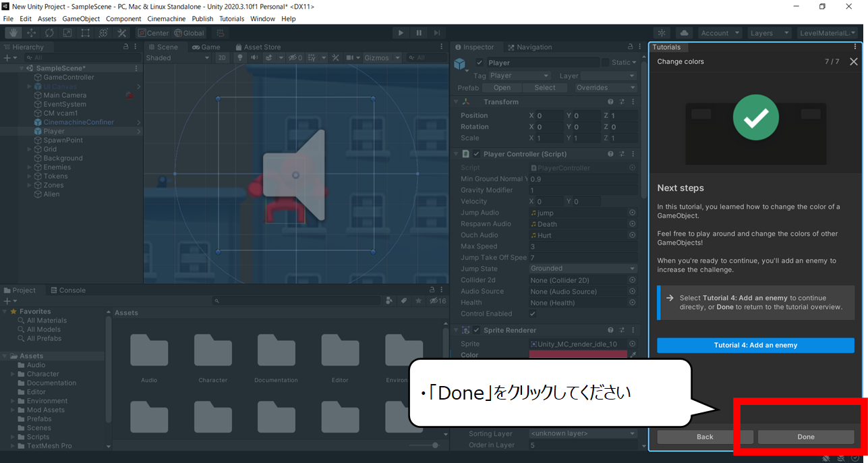Toggle the Control Enabled checkbox
Image resolution: width=868 pixels, height=463 pixels.
(533, 314)
